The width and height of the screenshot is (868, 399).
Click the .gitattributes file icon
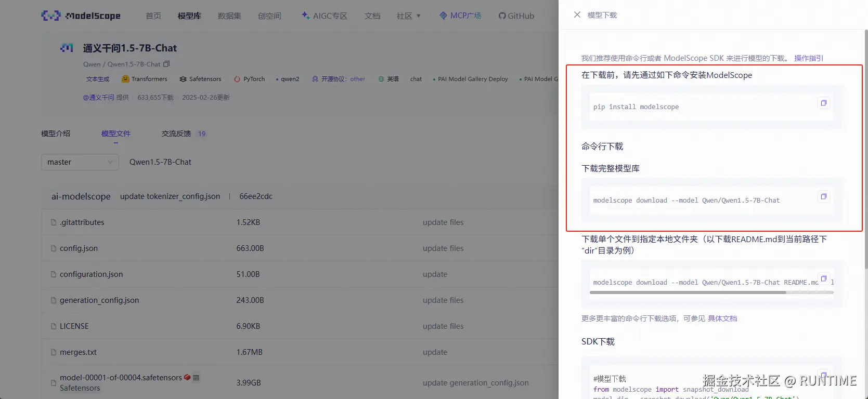click(53, 222)
